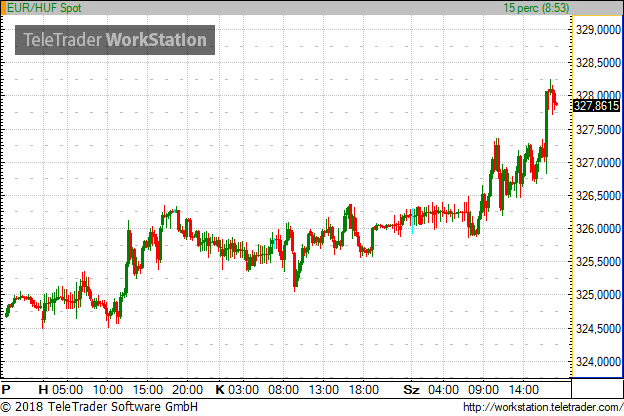Screen dimensions: 624x416
Task: Click the H day marker on time axis
Action: 43,389
